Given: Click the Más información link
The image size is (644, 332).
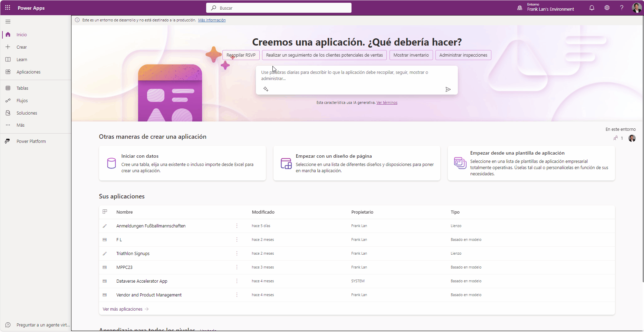Looking at the screenshot, I should click(x=212, y=20).
